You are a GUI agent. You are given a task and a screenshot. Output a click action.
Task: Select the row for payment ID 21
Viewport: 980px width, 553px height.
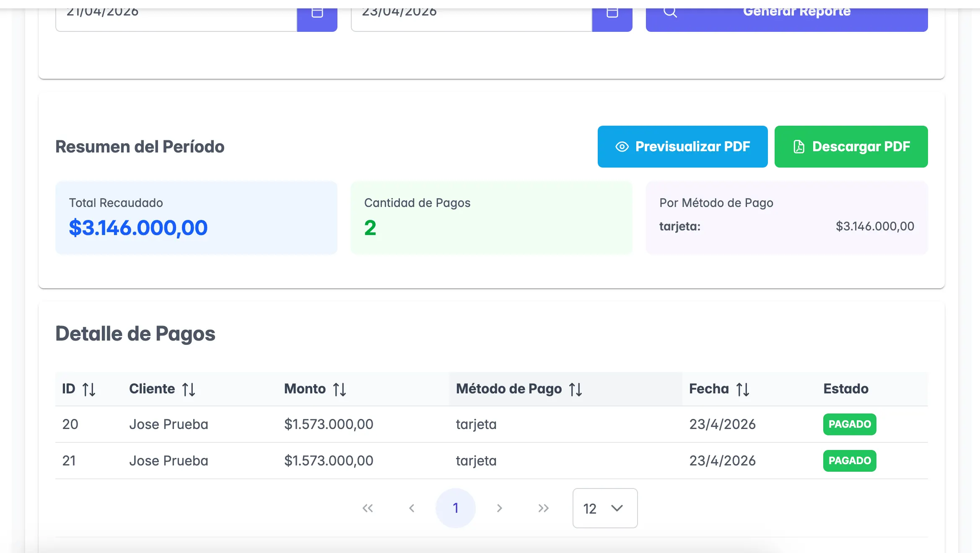point(69,460)
